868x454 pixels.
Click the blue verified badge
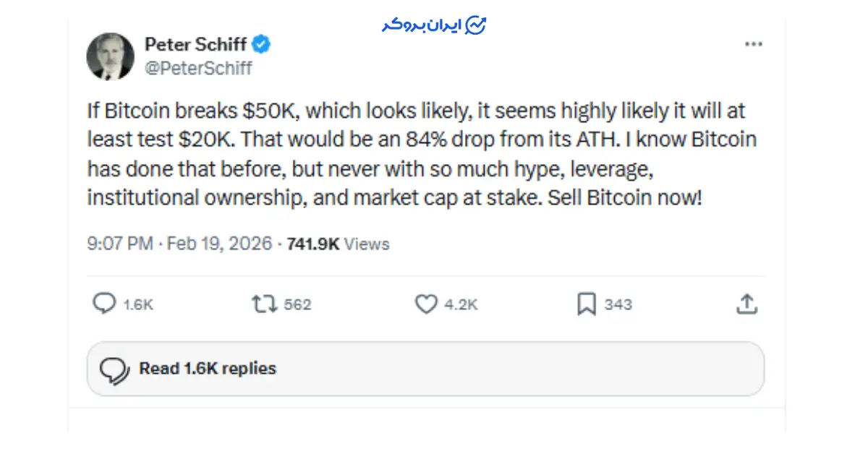pos(261,45)
